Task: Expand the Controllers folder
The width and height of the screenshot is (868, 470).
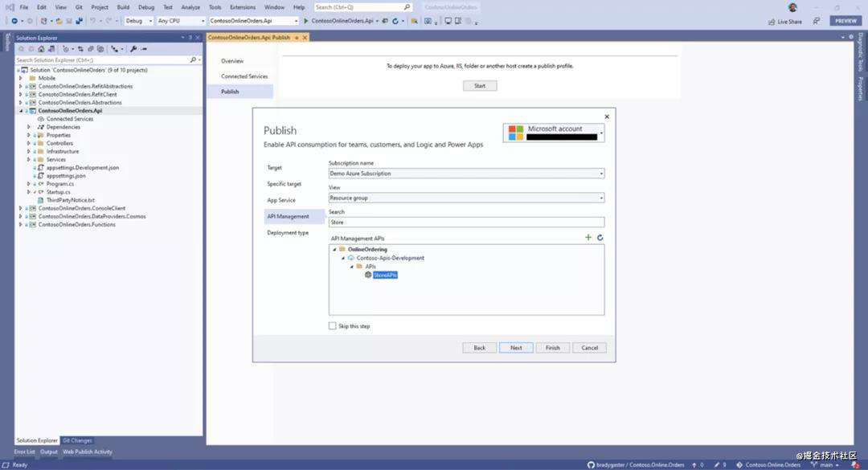Action: click(29, 143)
